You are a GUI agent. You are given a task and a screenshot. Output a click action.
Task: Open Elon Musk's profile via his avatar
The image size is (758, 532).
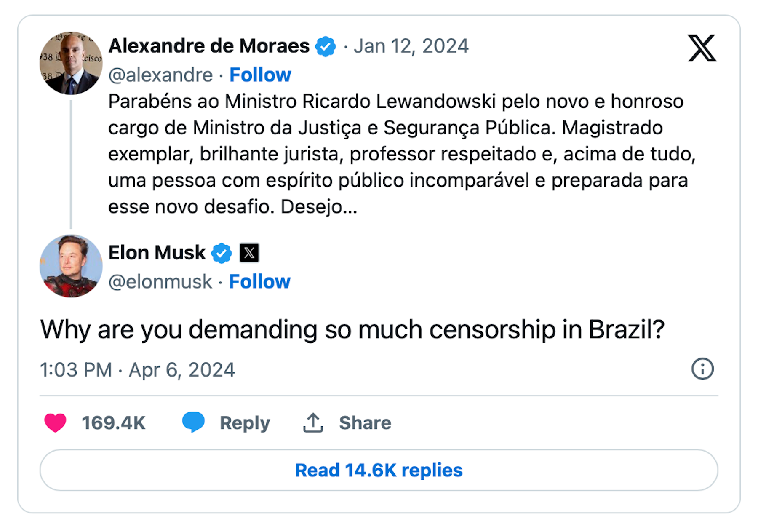click(71, 266)
